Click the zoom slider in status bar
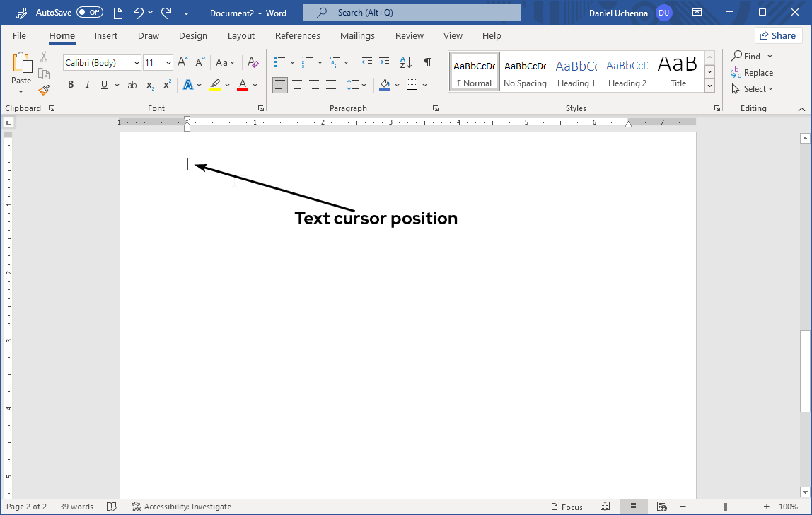 click(725, 507)
